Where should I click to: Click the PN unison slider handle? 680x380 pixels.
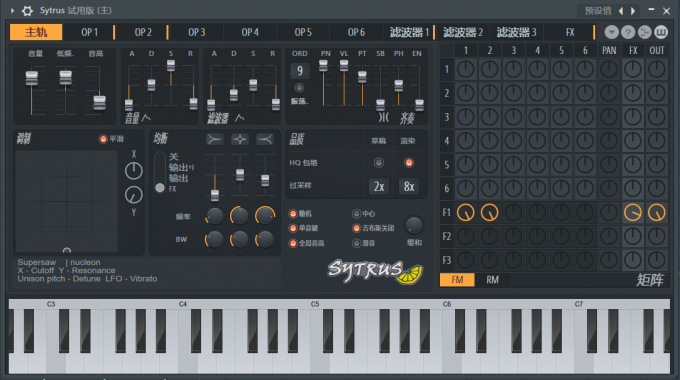tap(324, 66)
